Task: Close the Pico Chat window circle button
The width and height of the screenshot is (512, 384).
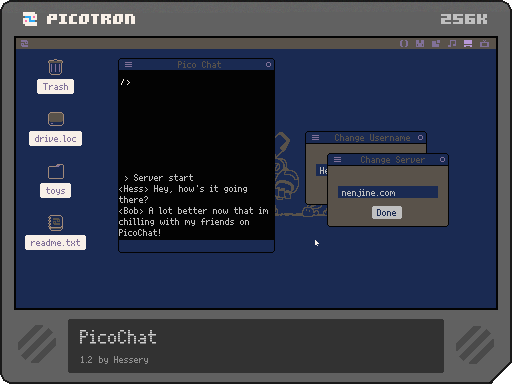Action: point(268,65)
